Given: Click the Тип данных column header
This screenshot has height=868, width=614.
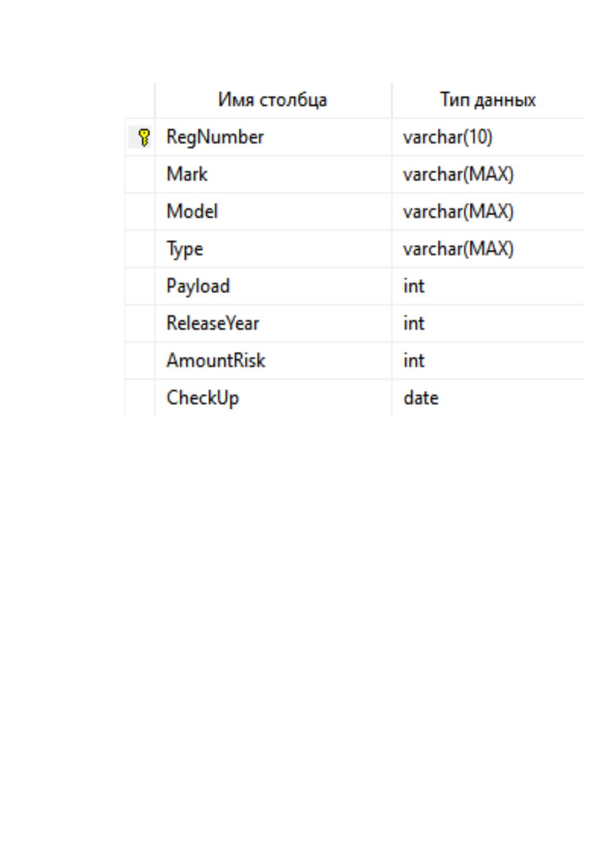Looking at the screenshot, I should click(x=488, y=100).
